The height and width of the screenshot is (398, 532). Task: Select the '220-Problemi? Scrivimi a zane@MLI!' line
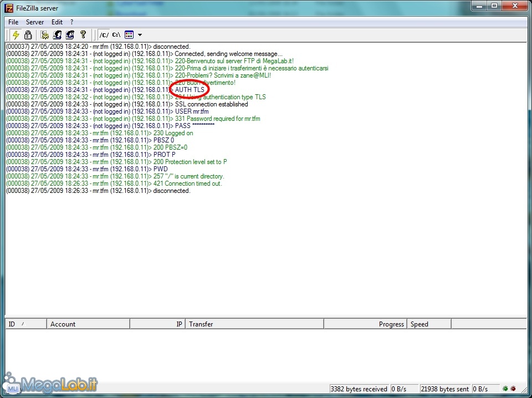(x=139, y=75)
